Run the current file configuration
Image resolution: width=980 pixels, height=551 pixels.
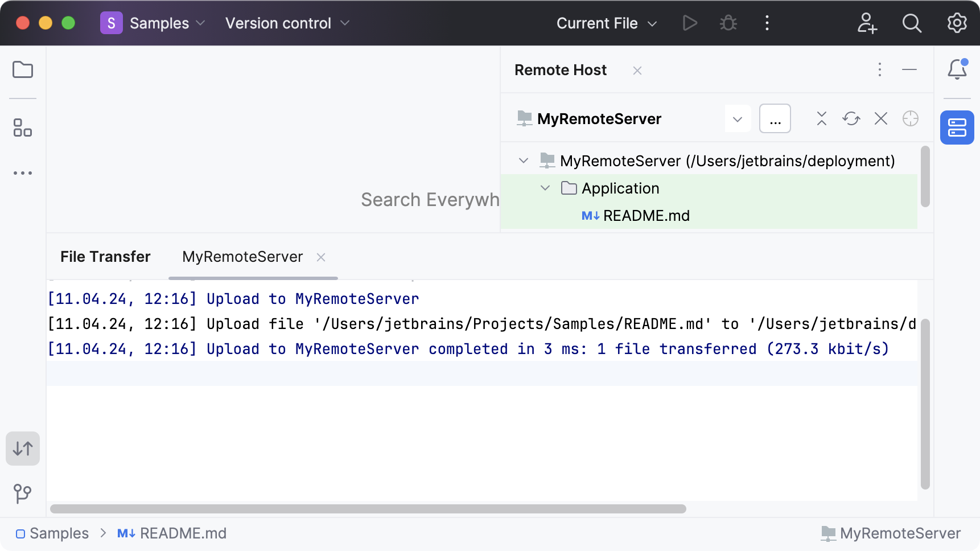coord(690,23)
